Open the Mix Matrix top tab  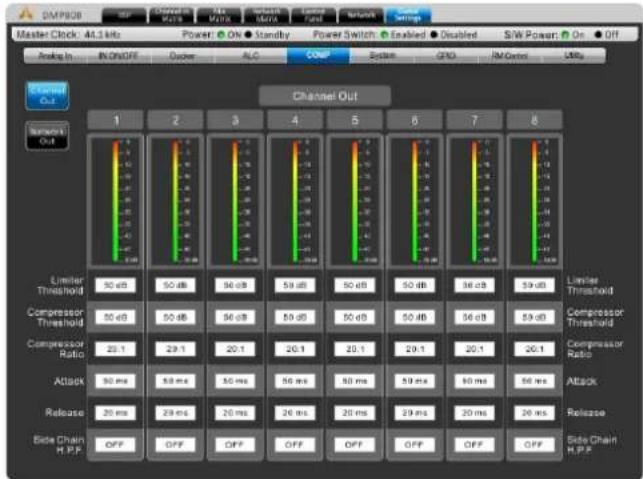[x=219, y=15]
